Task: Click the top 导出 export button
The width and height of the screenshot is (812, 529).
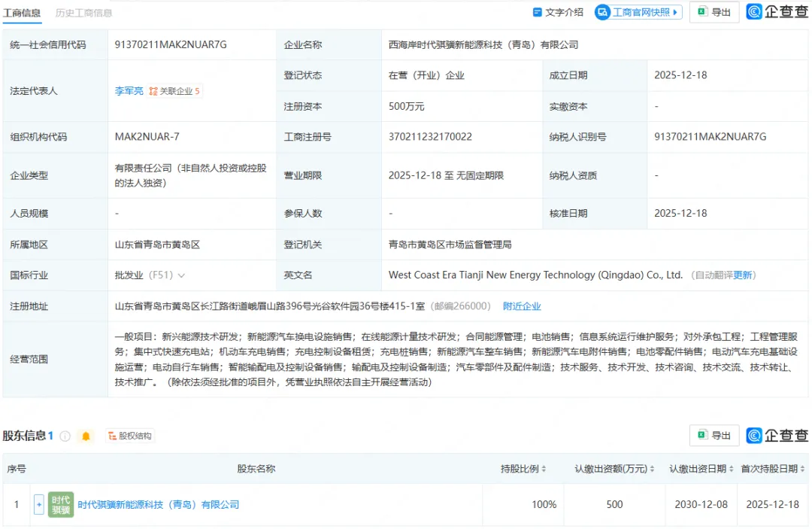Action: coord(714,12)
